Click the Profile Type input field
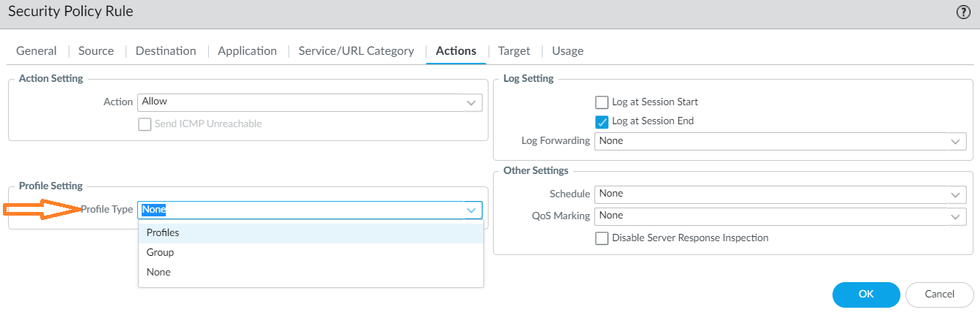Screen dimensions: 980x334 click(x=299, y=210)
